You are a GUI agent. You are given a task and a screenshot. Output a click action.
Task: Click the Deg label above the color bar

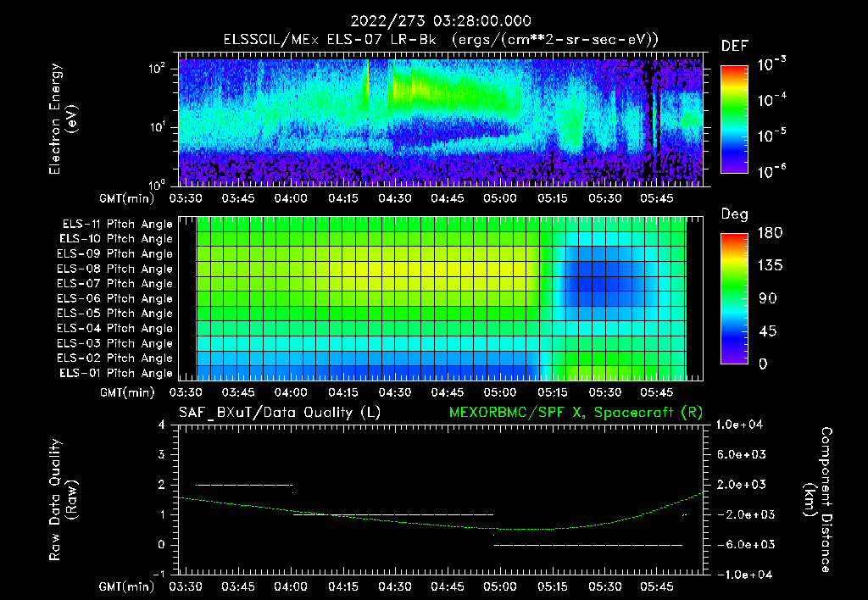(x=734, y=214)
